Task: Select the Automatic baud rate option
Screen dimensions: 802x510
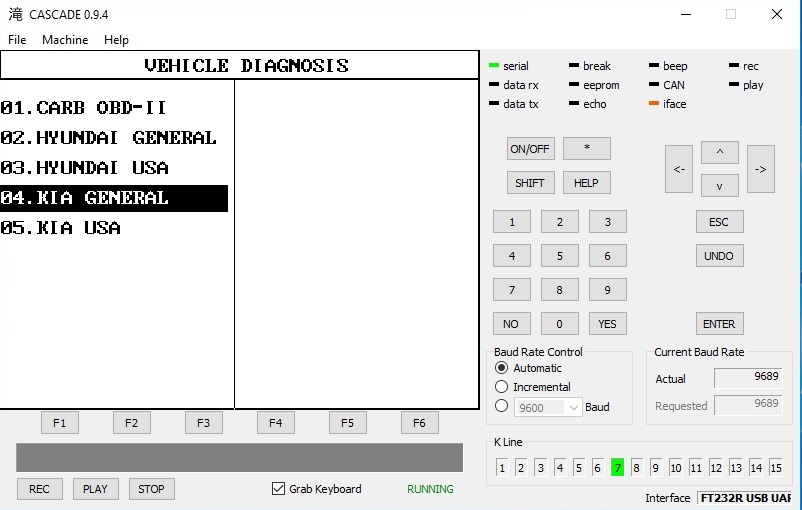Action: pyautogui.click(x=502, y=368)
